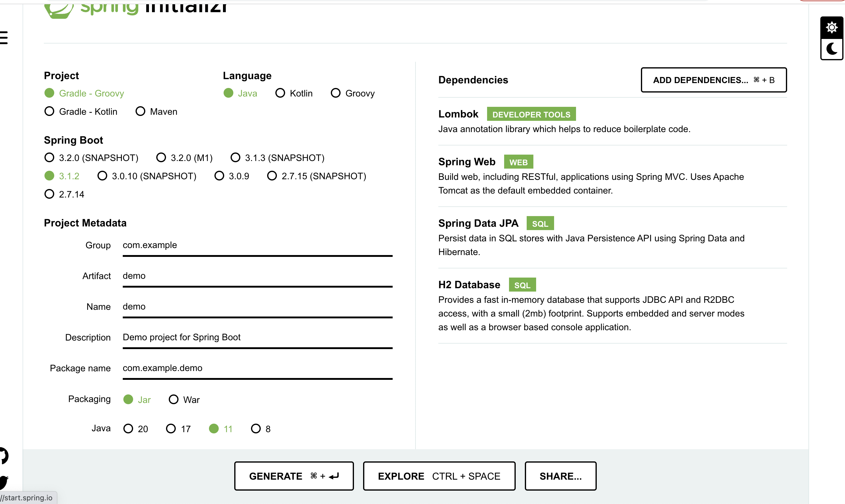Switch to dark theme moon icon
Screen dimensions: 845x504
[831, 49]
